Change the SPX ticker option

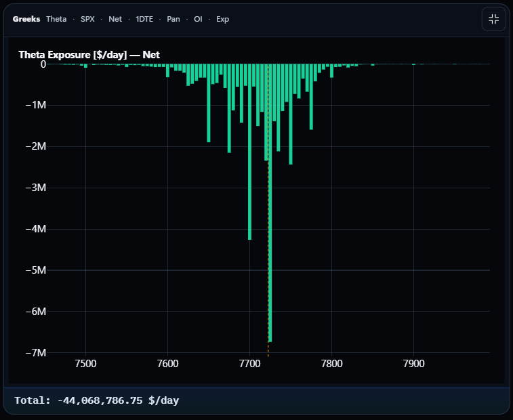[87, 19]
